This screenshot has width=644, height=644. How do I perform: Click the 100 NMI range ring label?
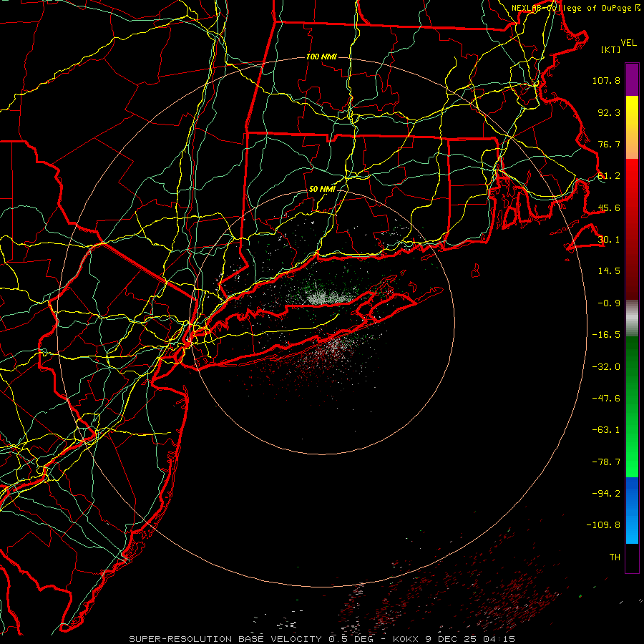tap(321, 57)
